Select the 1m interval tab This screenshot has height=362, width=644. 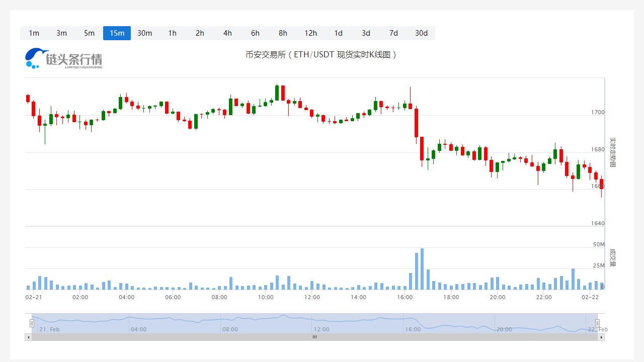tap(34, 33)
